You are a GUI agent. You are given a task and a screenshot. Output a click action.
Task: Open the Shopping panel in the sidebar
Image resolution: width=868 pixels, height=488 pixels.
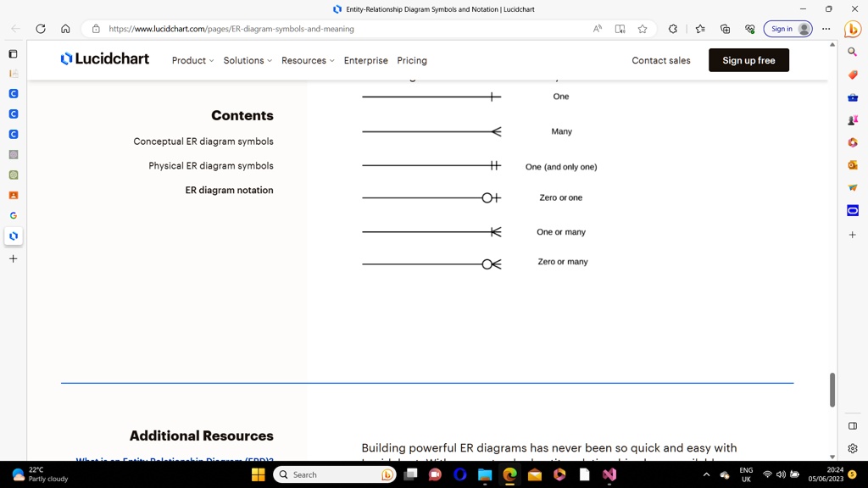[852, 74]
